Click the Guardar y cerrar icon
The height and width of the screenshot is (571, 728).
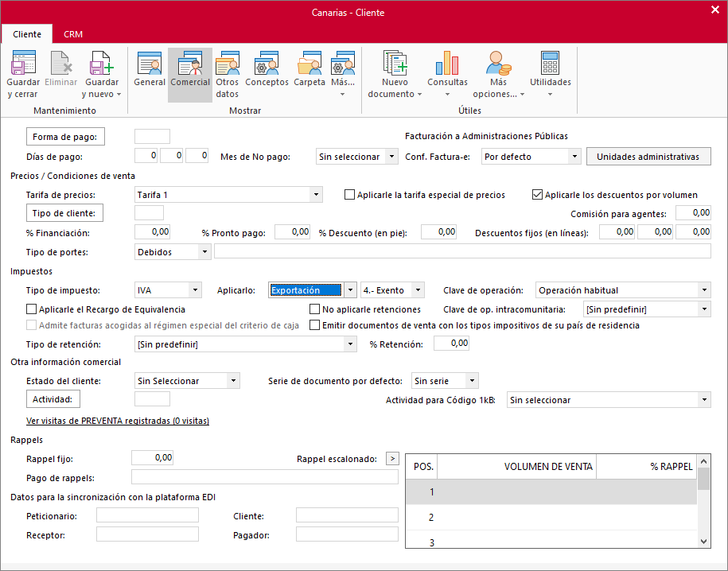(23, 63)
